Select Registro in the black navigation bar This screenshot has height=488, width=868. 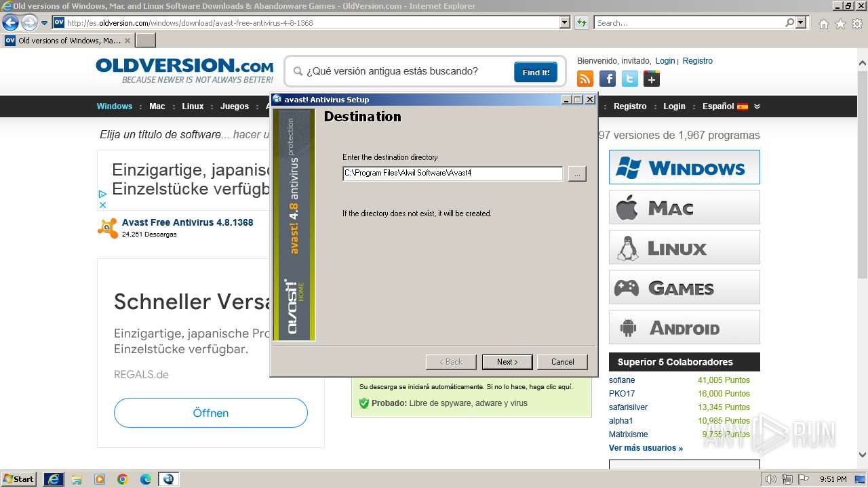(630, 106)
